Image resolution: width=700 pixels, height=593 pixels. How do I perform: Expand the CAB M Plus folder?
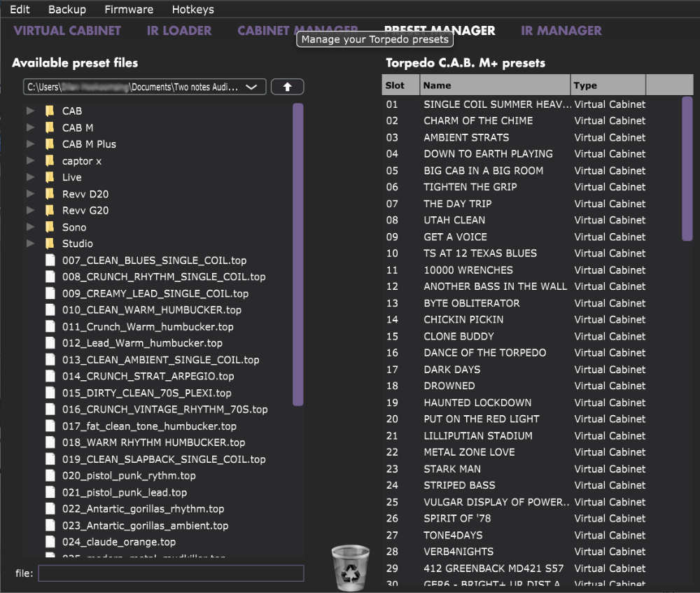point(30,144)
